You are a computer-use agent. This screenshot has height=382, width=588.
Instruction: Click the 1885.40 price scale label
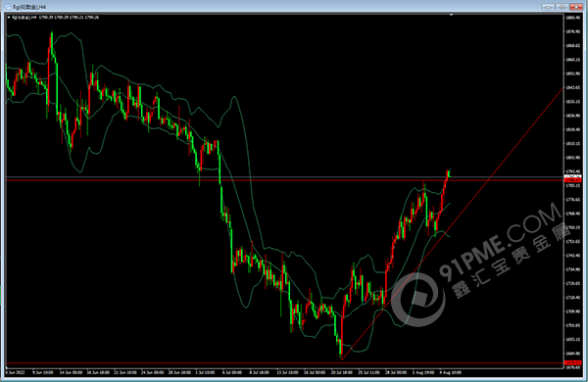tap(572, 18)
